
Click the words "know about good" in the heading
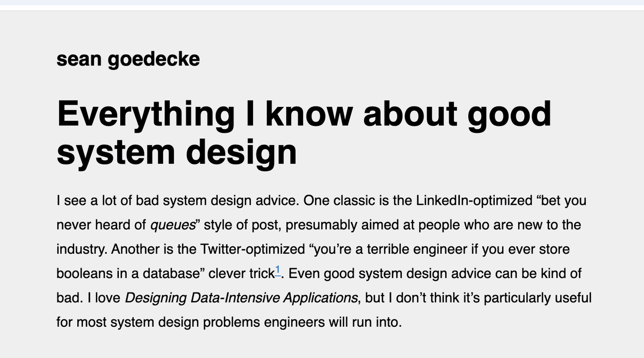[x=408, y=114]
